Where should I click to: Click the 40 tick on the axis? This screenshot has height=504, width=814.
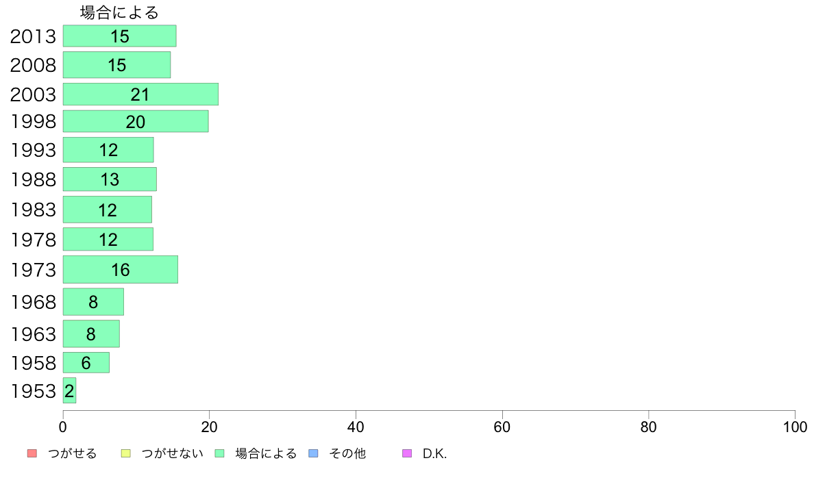pyautogui.click(x=356, y=427)
